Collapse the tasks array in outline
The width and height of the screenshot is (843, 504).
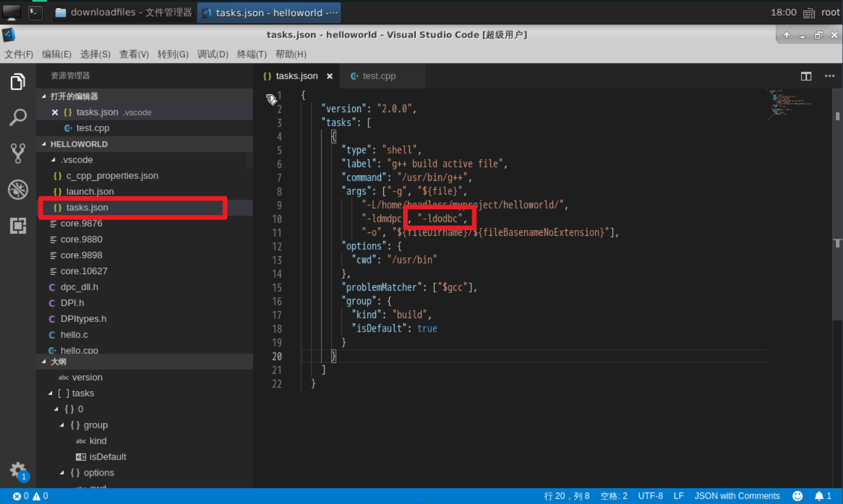pyautogui.click(x=50, y=393)
